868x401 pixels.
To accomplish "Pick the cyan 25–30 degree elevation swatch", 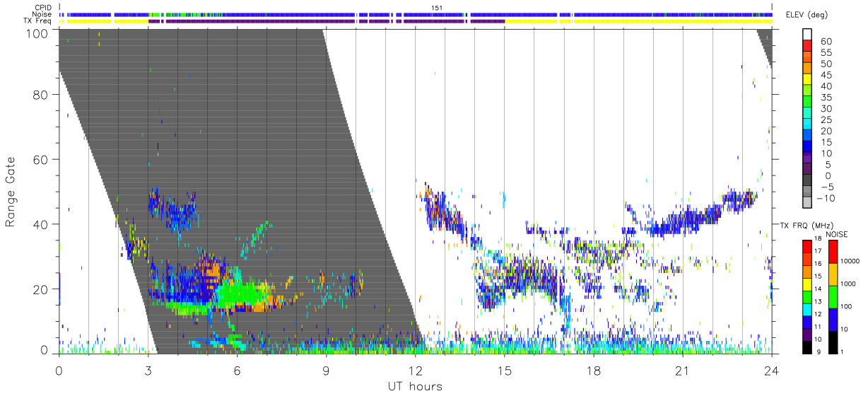I will point(808,114).
